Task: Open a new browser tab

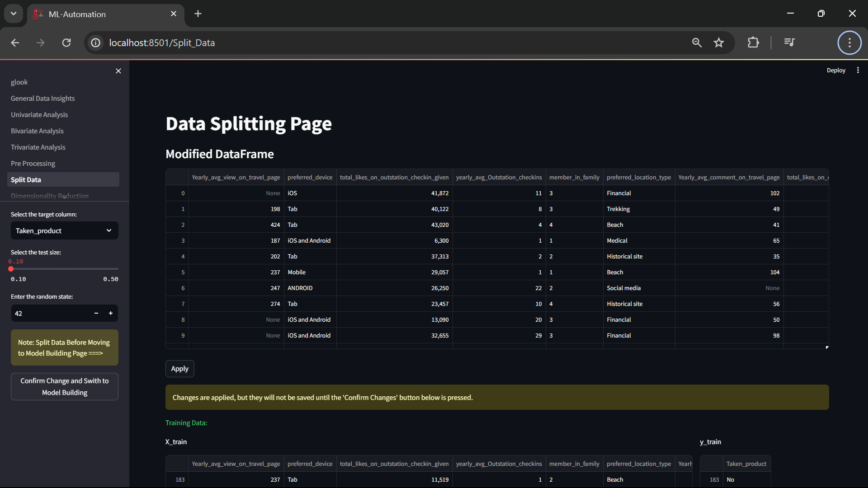Action: coord(198,14)
